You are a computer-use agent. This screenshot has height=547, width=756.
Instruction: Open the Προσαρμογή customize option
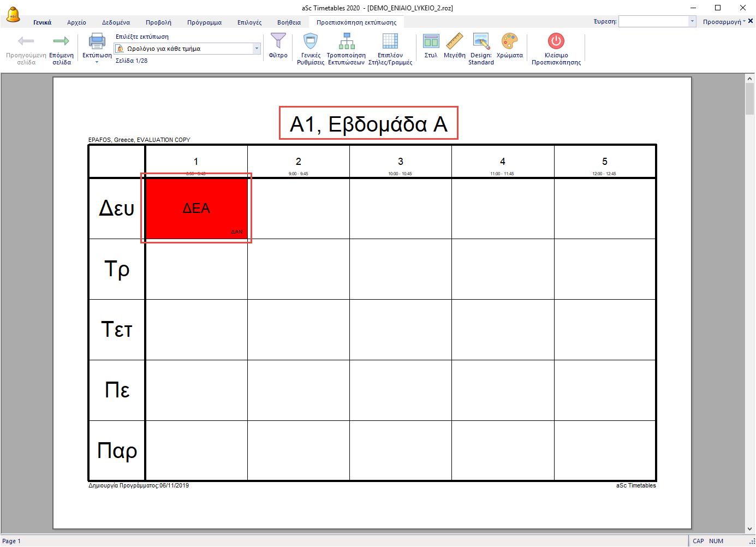pyautogui.click(x=723, y=22)
